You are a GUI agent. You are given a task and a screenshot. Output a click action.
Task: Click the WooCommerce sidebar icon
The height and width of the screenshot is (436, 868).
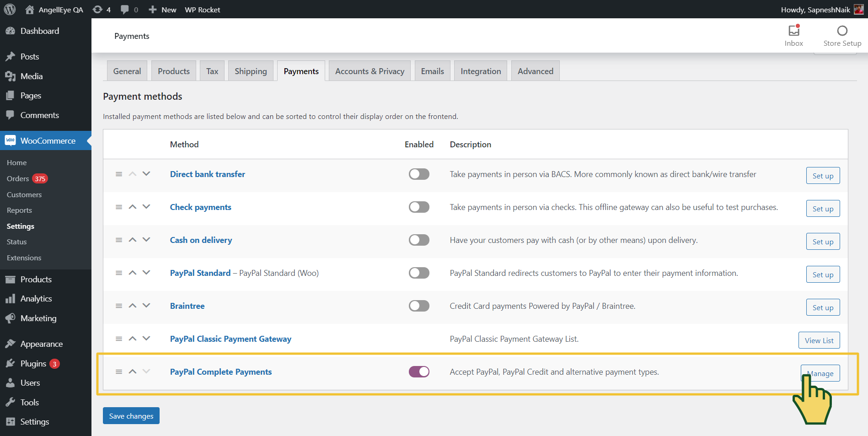pos(10,140)
